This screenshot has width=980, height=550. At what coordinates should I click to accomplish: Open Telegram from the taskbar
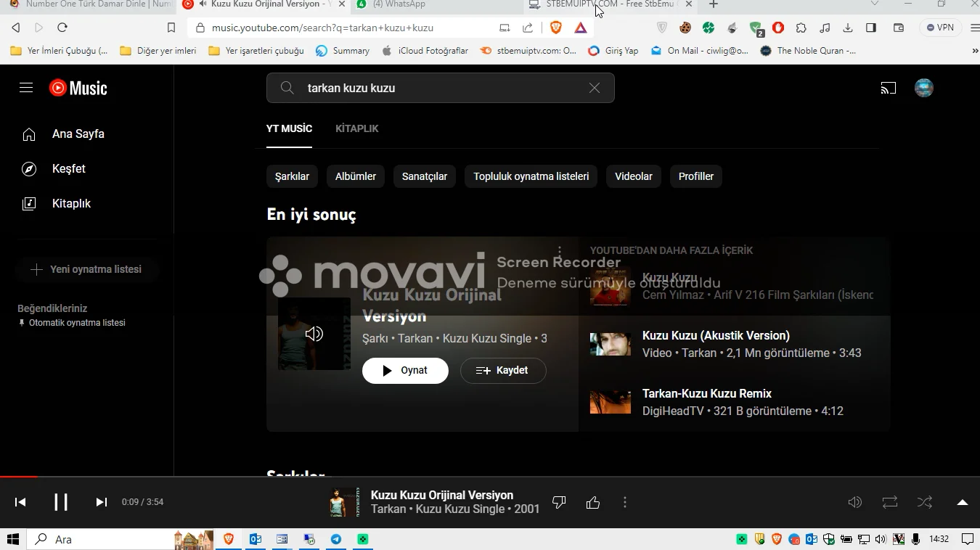(x=336, y=539)
